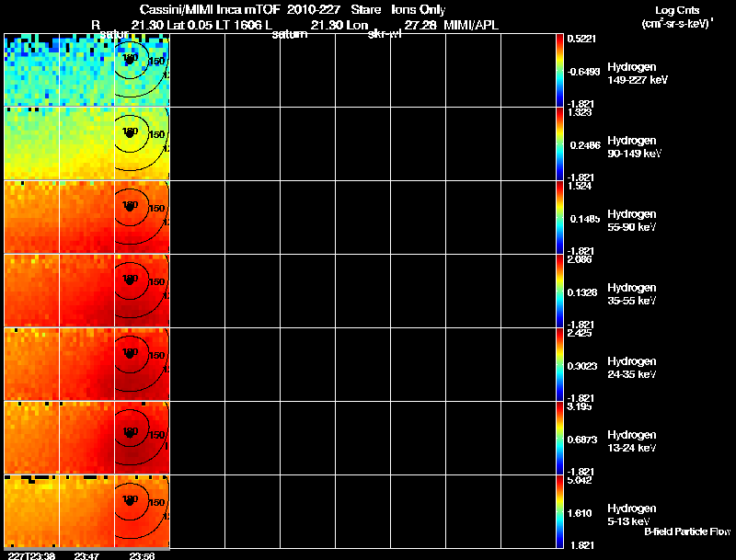Open the 5-13 keV image at 23:56
736x560 pixels.
click(143, 511)
